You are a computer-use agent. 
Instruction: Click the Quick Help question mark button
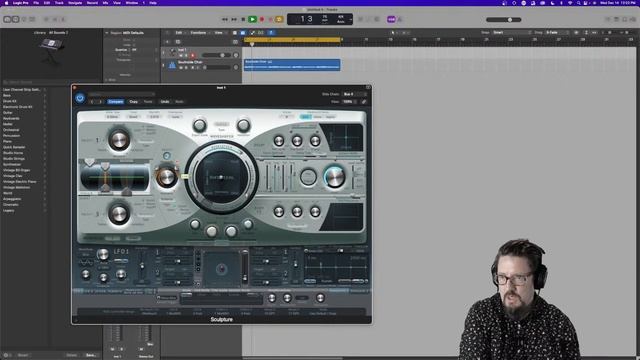[24, 19]
